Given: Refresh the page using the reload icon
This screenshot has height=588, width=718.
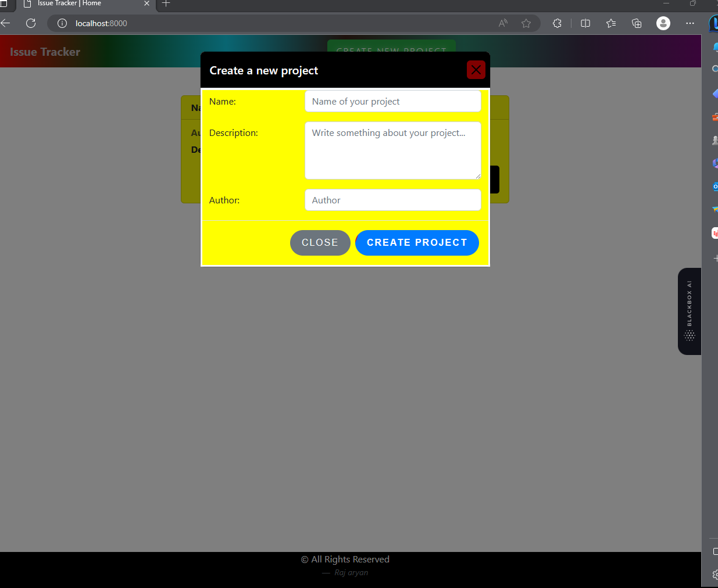Looking at the screenshot, I should click(31, 23).
